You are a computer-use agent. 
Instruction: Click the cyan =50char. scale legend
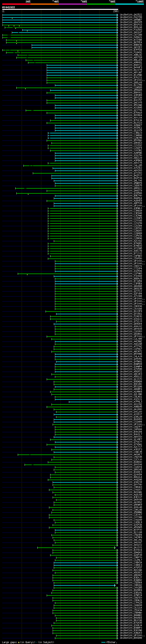point(109,642)
